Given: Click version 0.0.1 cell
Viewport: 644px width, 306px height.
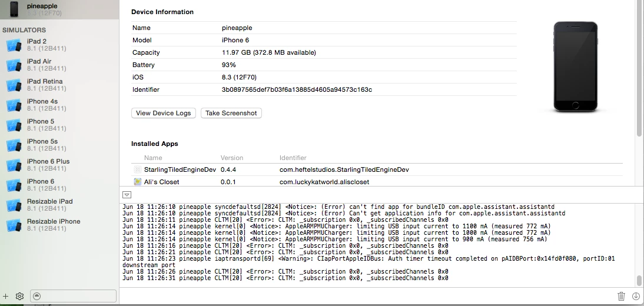Looking at the screenshot, I should [228, 182].
